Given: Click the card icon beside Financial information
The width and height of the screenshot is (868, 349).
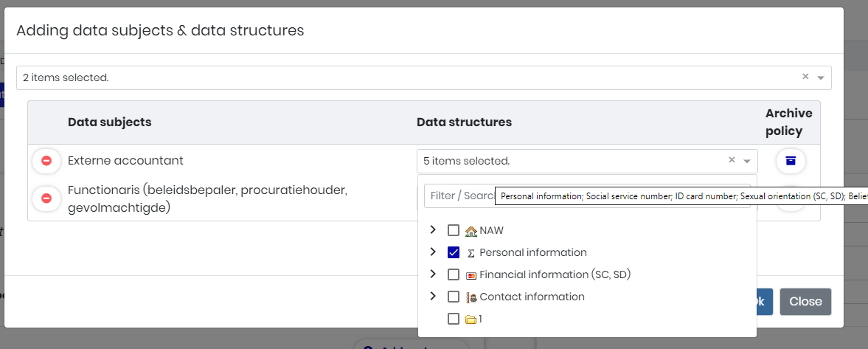Looking at the screenshot, I should click(x=471, y=275).
